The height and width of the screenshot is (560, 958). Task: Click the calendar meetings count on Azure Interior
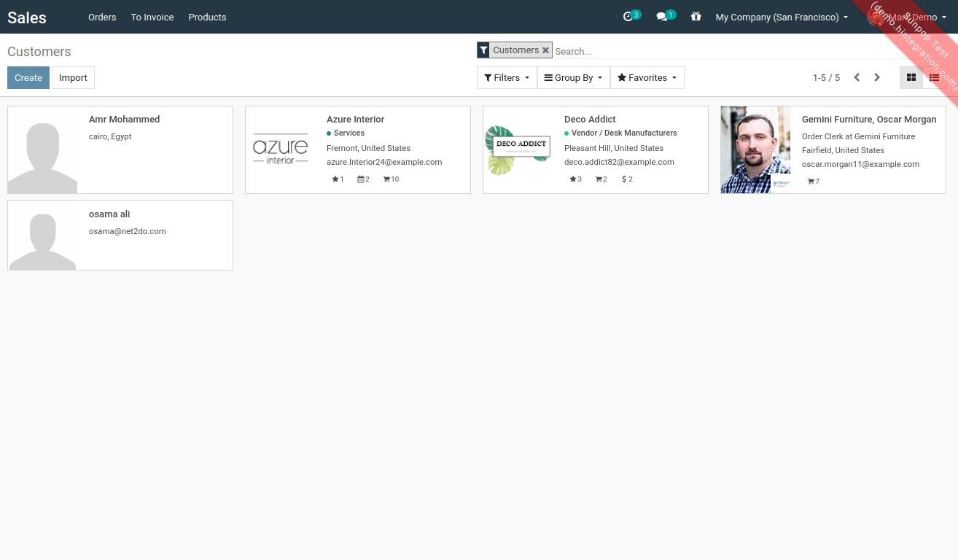tap(363, 179)
